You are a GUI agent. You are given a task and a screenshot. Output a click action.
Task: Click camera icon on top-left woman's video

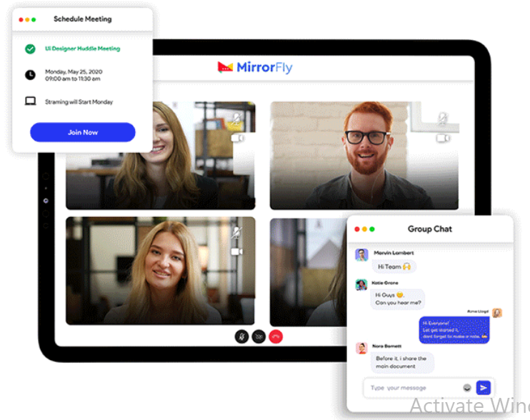[237, 138]
